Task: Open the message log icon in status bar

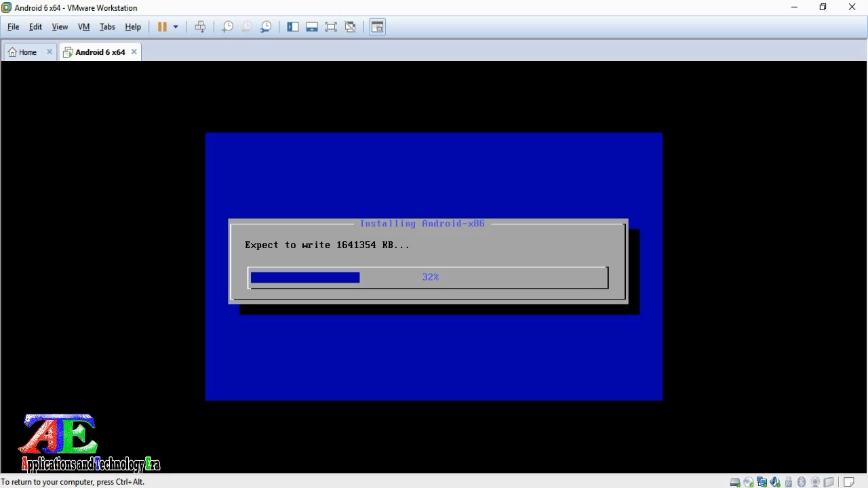Action: [848, 482]
